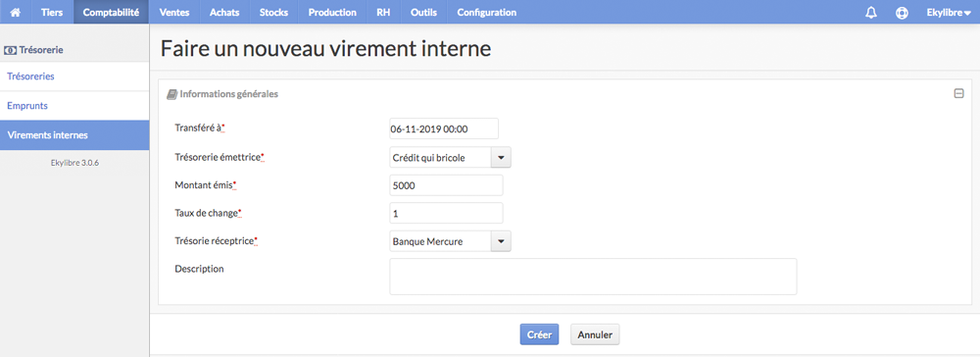Screen dimensions: 980x357
Task: Click the Trésorie réceptrice label
Action: point(217,240)
